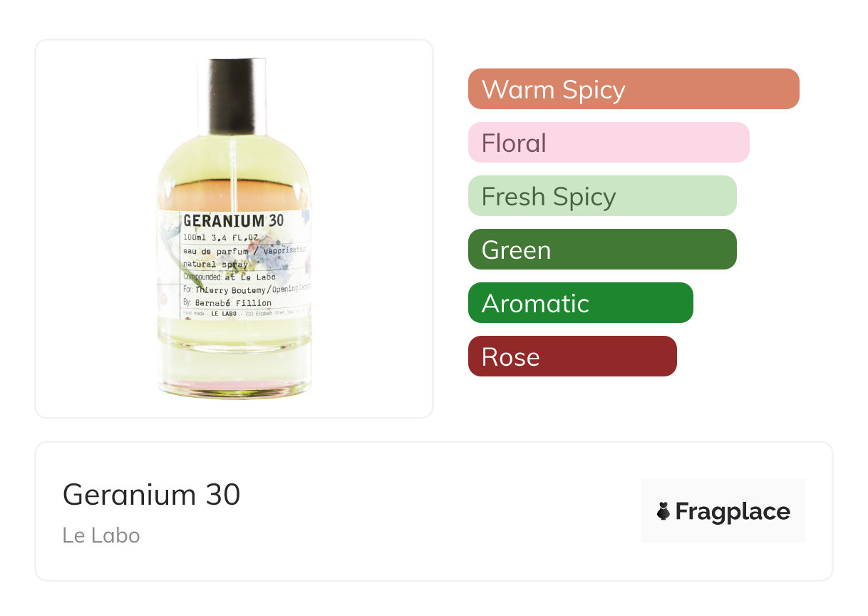Choose the dark Green accord bar
This screenshot has height=616, width=868.
(x=601, y=250)
